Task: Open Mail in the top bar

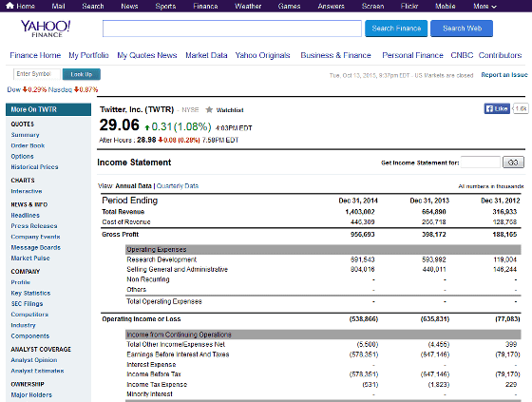Action: [x=58, y=6]
